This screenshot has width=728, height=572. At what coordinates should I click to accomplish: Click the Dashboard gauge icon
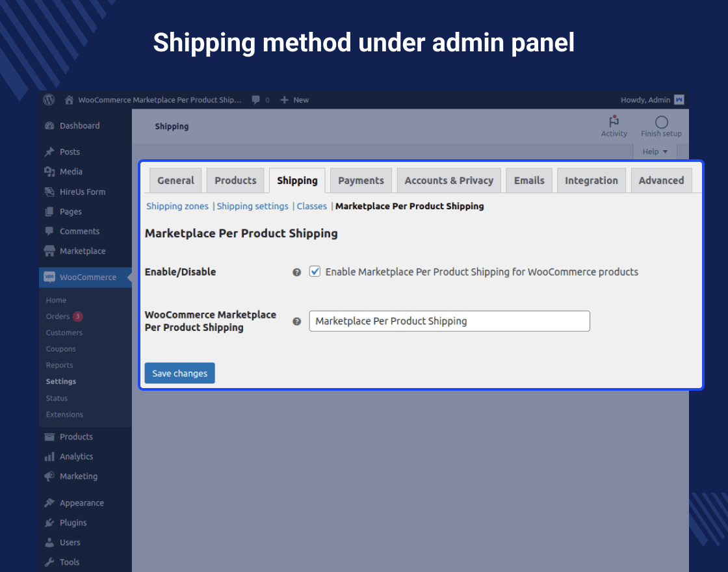(x=49, y=126)
